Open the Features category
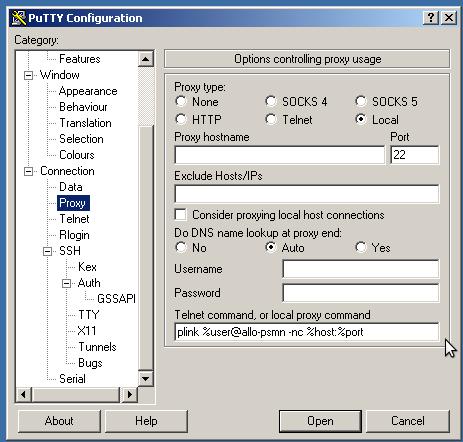This screenshot has height=442, width=463. coord(80,59)
